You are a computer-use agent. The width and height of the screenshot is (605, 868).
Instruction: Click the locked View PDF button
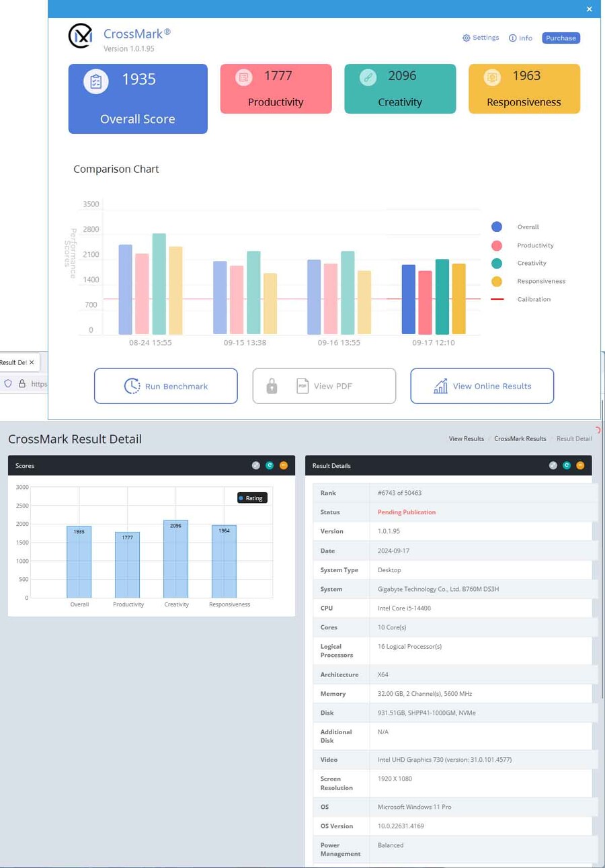324,386
